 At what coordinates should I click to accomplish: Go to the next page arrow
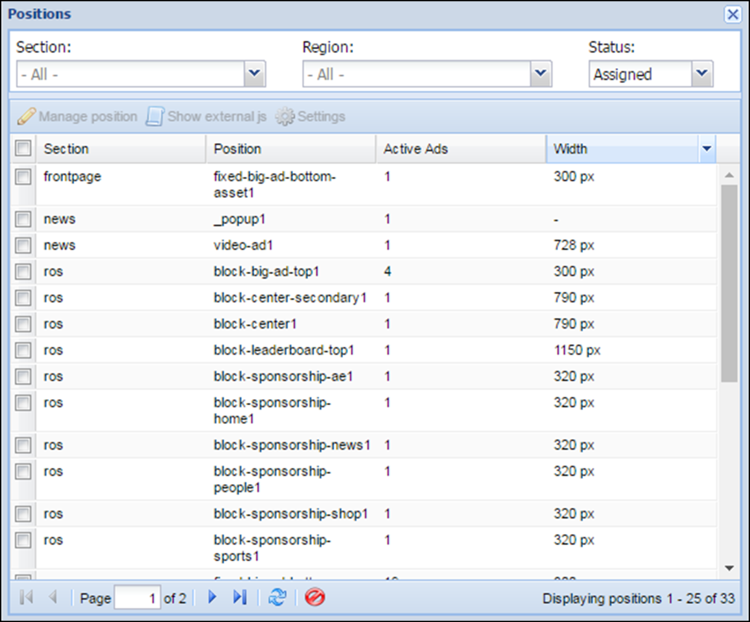click(x=212, y=597)
